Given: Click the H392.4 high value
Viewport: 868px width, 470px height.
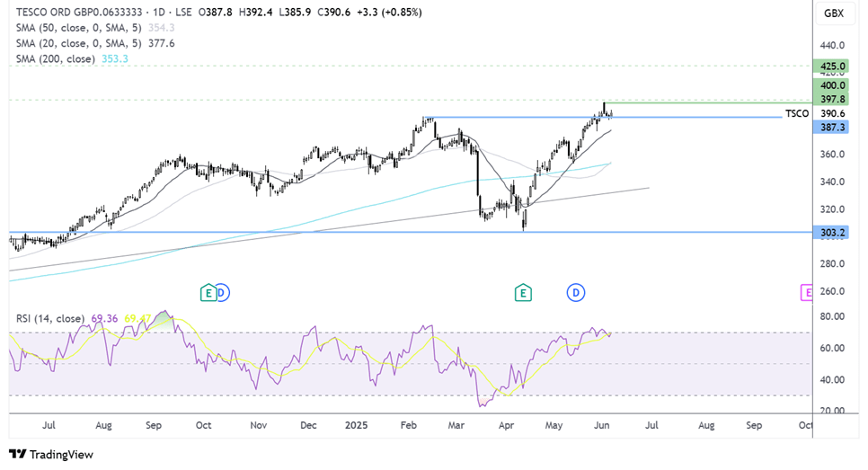Looking at the screenshot, I should tap(255, 13).
